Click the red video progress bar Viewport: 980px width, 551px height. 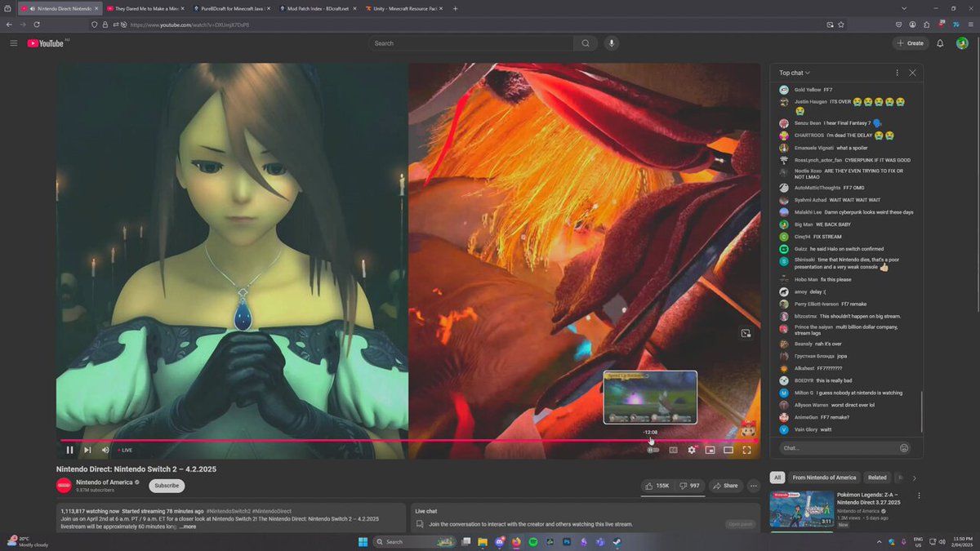[x=407, y=441]
